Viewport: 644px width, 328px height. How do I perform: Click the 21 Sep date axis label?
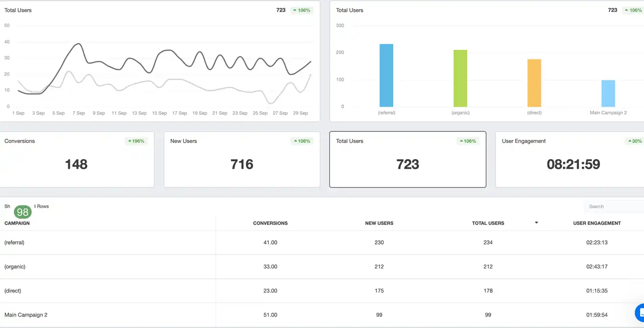click(x=220, y=113)
